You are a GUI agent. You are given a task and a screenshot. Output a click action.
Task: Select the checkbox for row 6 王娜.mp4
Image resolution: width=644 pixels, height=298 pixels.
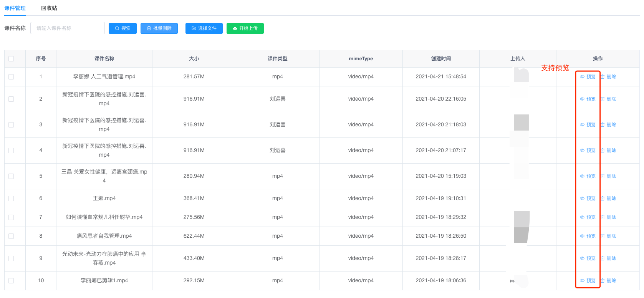tap(11, 199)
